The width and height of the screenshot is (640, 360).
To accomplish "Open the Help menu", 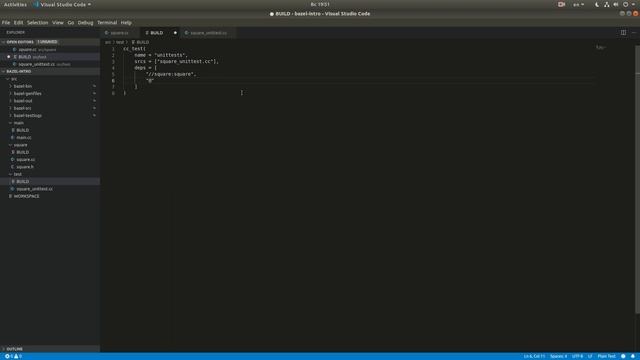I will tap(126, 22).
